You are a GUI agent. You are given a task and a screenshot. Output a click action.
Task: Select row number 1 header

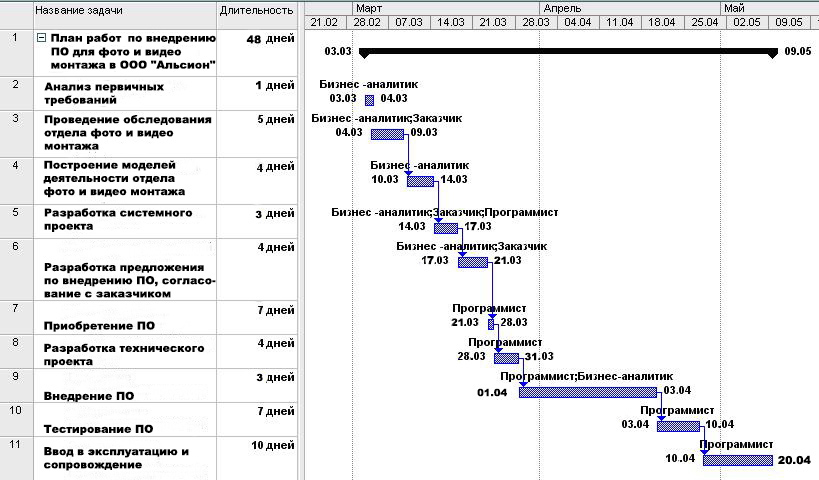click(16, 53)
